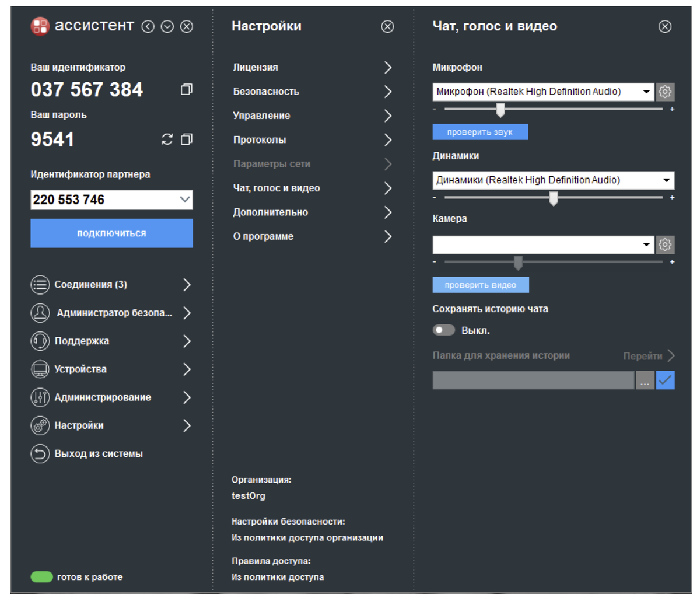Click the проверить звук button
Screen dimensions: 700x601
pyautogui.click(x=480, y=132)
